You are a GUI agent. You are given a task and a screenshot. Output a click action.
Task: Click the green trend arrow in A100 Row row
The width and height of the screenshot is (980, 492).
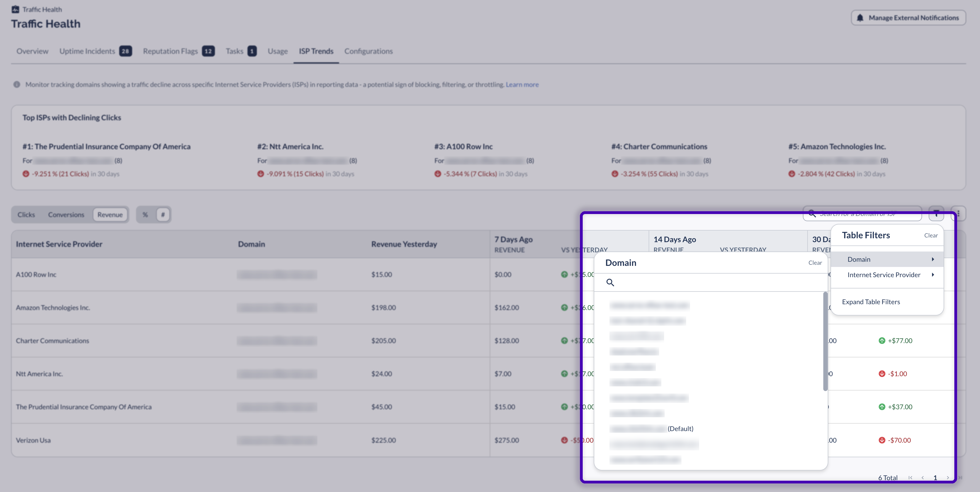pos(564,274)
